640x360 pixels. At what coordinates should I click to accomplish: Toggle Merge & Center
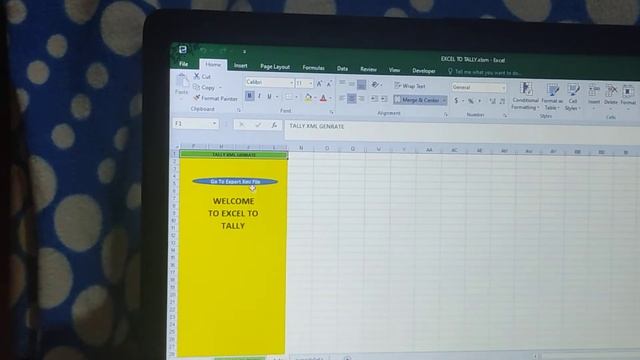[x=417, y=100]
